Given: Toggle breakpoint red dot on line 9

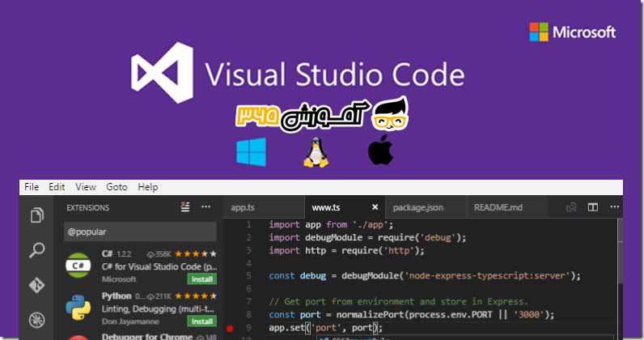Looking at the screenshot, I should click(230, 328).
